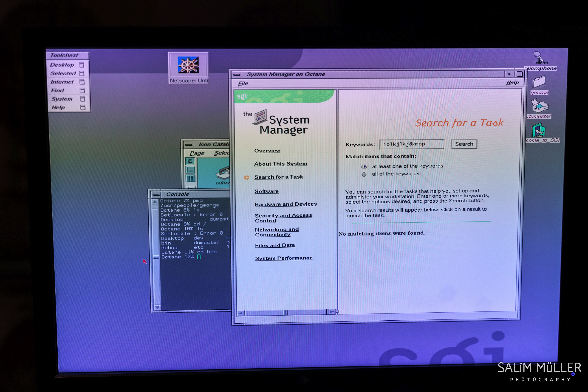Click top view-mode icon in Icon Catalog

(x=190, y=161)
